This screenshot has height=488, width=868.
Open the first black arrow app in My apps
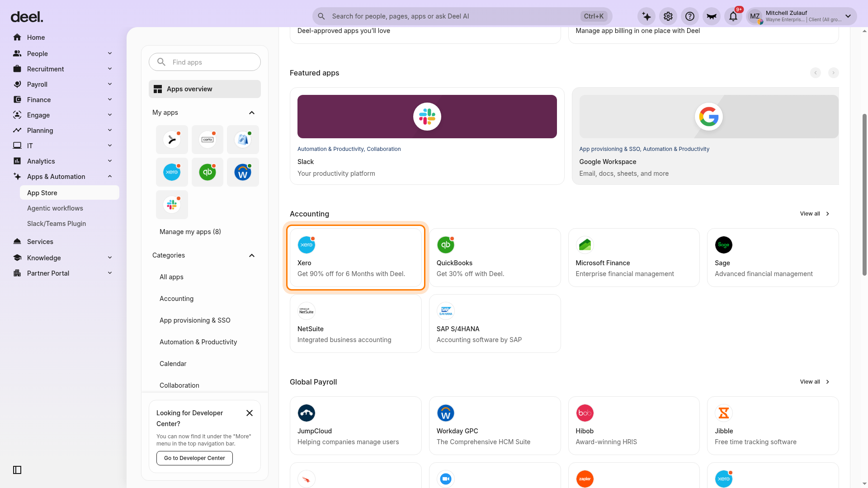[172, 140]
